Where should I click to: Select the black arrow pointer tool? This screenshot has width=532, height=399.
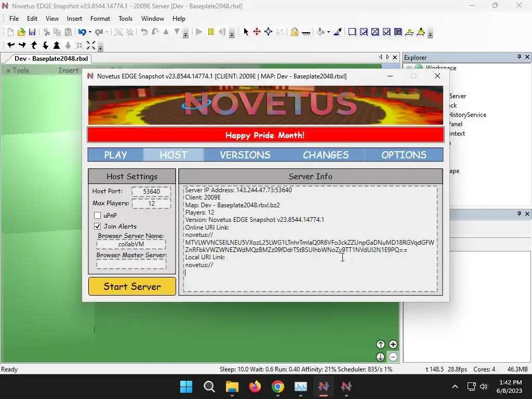coord(246,32)
